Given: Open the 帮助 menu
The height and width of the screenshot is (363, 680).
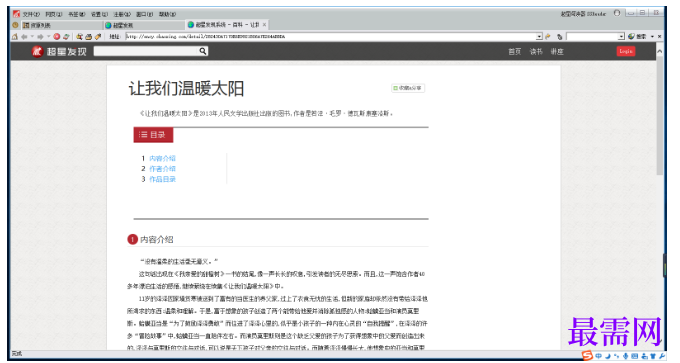Looking at the screenshot, I should click(167, 14).
